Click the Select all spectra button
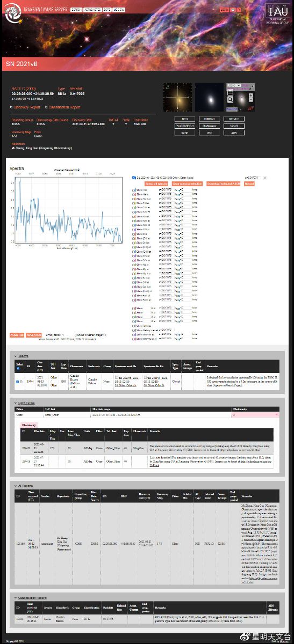The height and width of the screenshot is (644, 294). (x=157, y=184)
